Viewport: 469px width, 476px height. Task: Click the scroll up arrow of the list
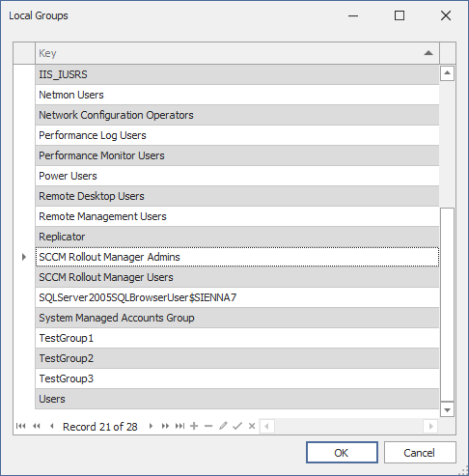[x=447, y=73]
